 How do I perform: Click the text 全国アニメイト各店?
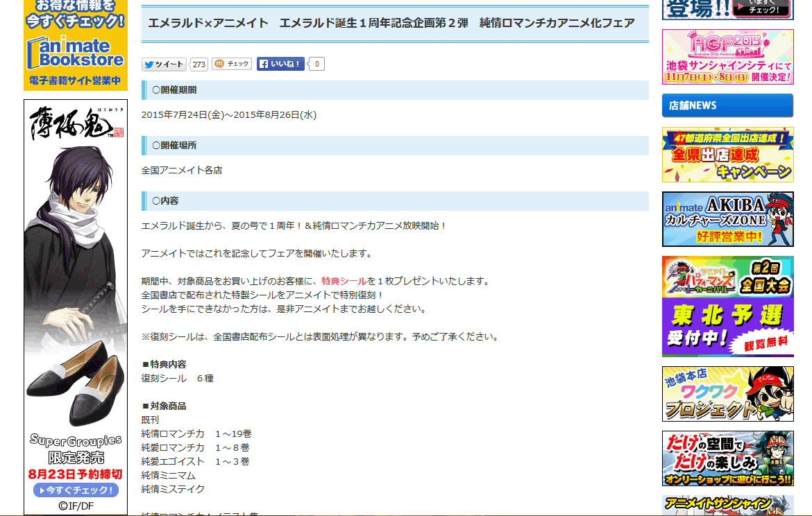pos(182,171)
